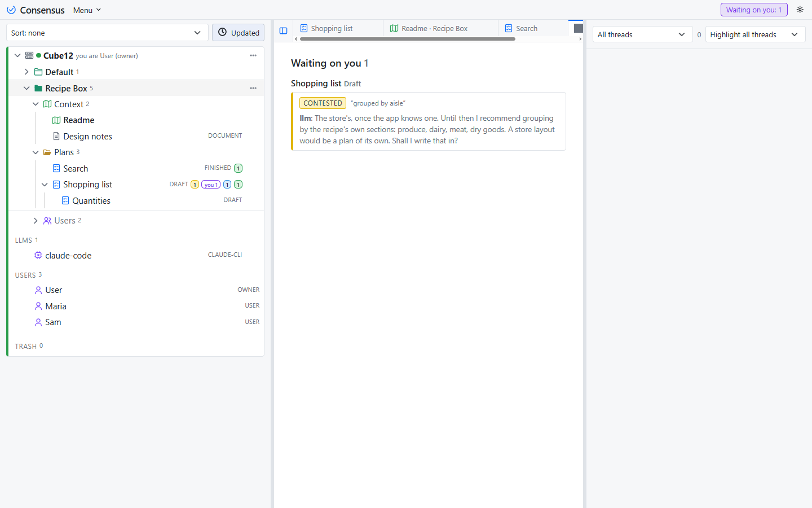Click the green badge on the Search row
Image resolution: width=812 pixels, height=508 pixels.
click(x=239, y=168)
